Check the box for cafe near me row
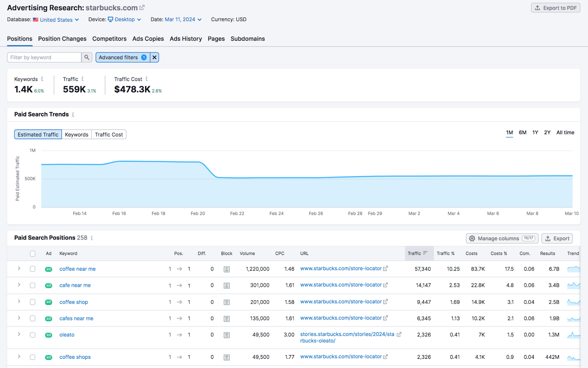588x368 pixels. click(33, 286)
